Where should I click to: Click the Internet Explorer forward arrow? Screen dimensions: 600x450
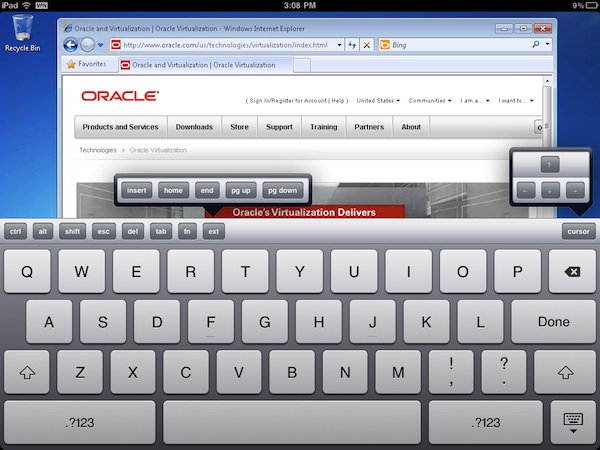[87, 45]
